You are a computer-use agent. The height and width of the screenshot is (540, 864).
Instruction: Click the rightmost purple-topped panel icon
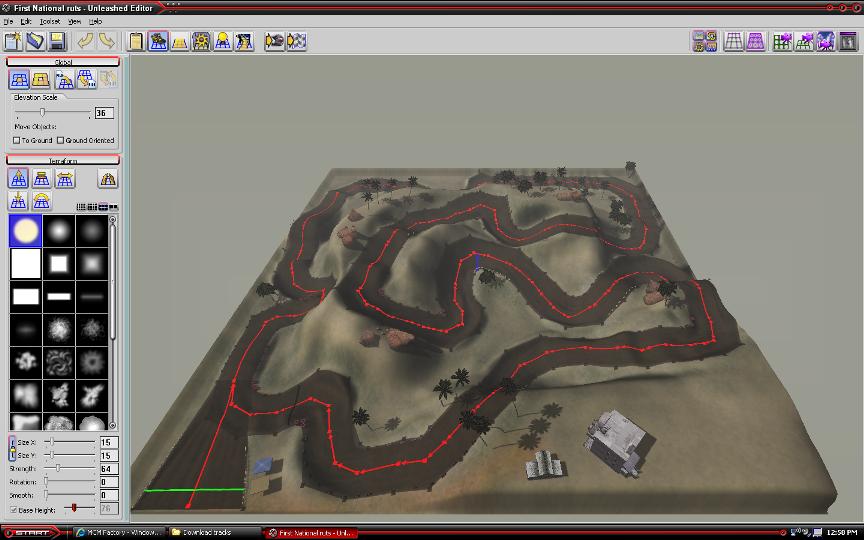pos(848,41)
